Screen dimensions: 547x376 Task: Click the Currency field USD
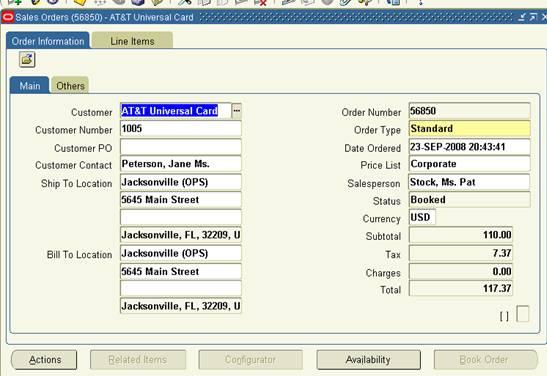point(422,217)
